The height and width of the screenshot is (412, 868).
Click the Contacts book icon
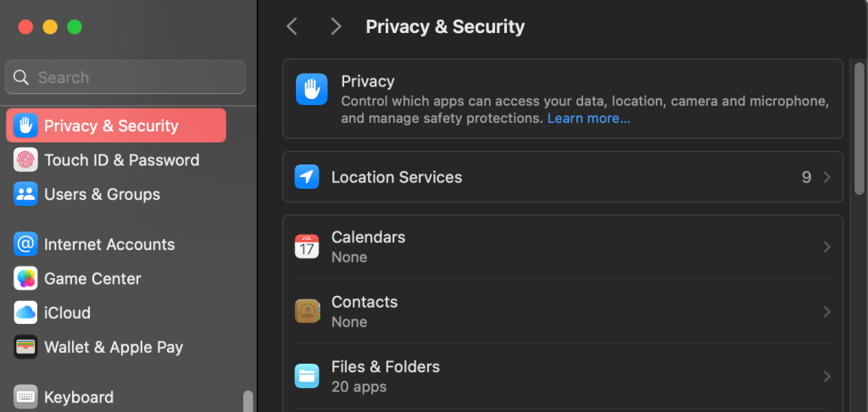(x=307, y=311)
